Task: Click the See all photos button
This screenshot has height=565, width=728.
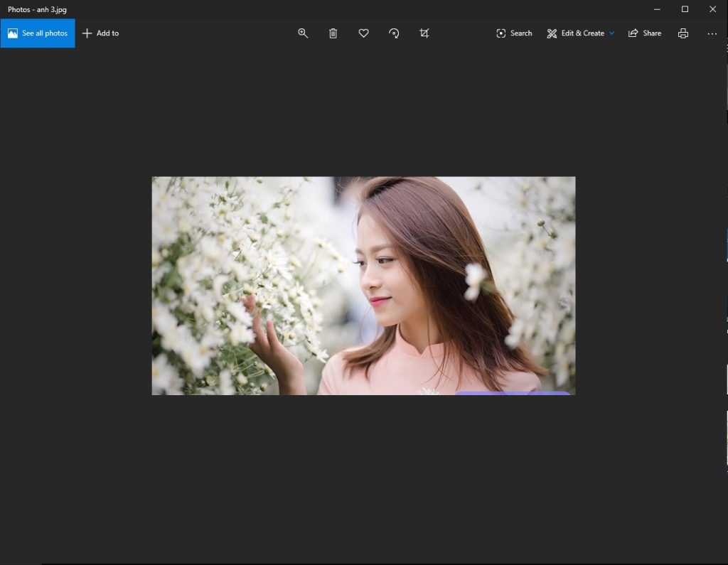Action: 38,33
